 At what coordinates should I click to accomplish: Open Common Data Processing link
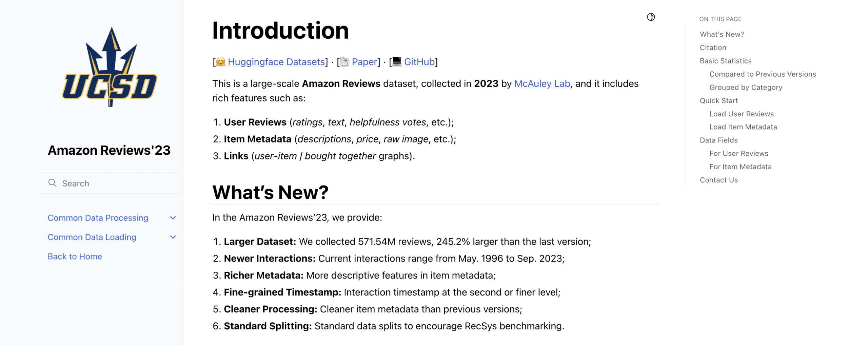98,218
